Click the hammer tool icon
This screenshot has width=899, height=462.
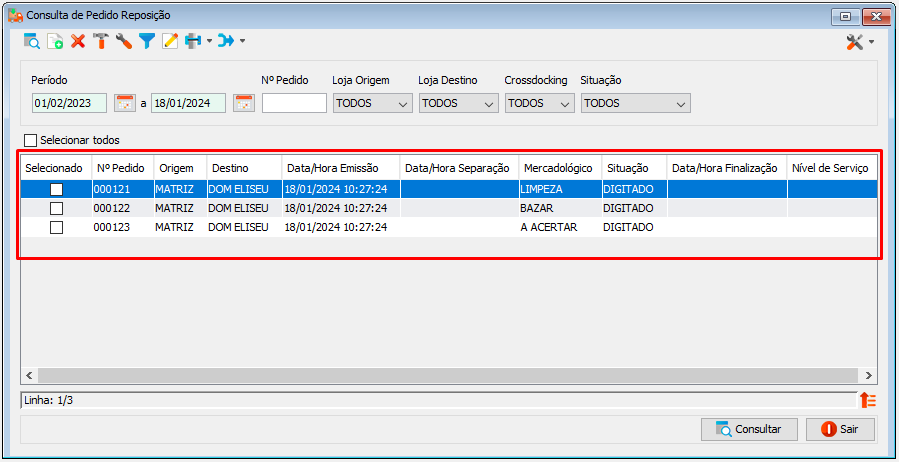(x=101, y=41)
